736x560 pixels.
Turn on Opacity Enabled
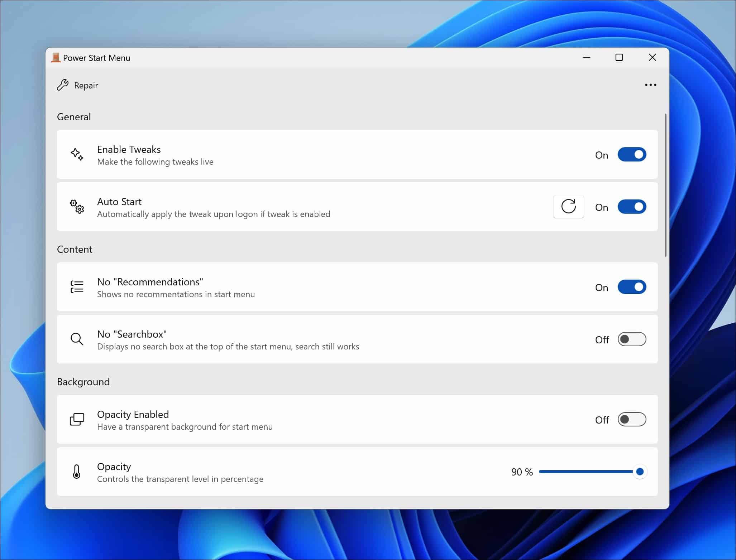(632, 419)
